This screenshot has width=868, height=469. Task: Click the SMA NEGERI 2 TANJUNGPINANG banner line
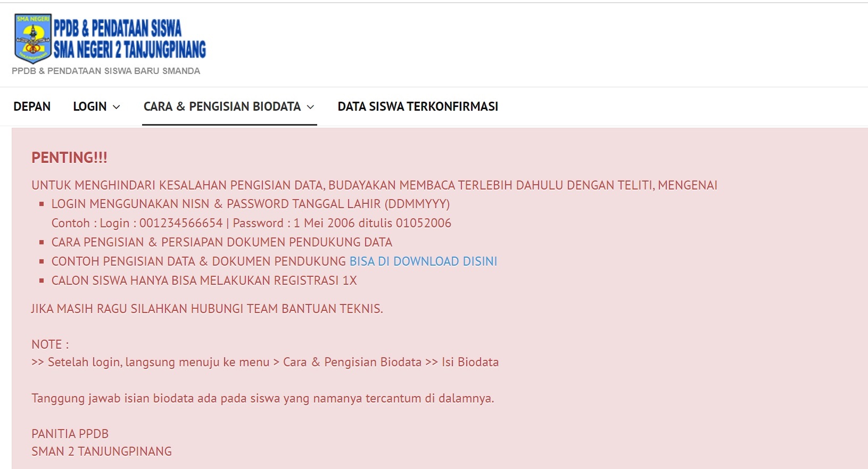click(x=129, y=50)
